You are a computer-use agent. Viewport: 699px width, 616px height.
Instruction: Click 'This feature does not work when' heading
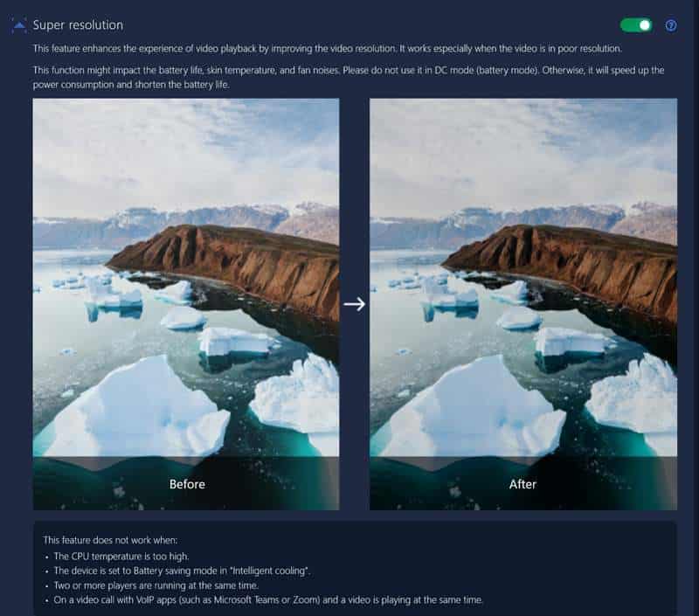[110, 540]
